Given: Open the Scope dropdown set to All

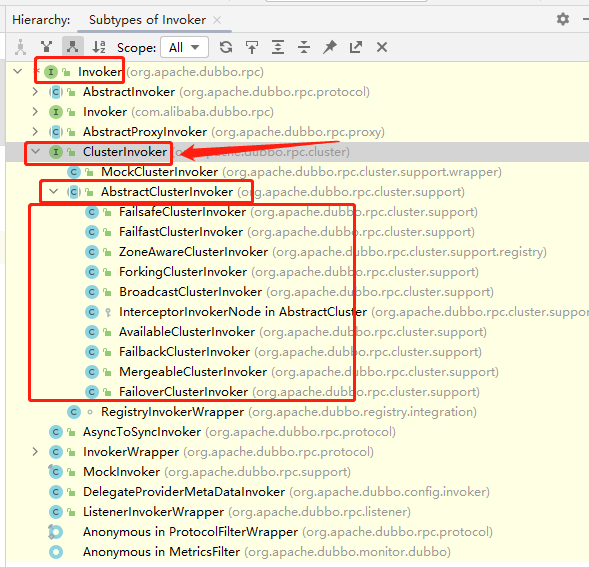Looking at the screenshot, I should click(x=184, y=47).
